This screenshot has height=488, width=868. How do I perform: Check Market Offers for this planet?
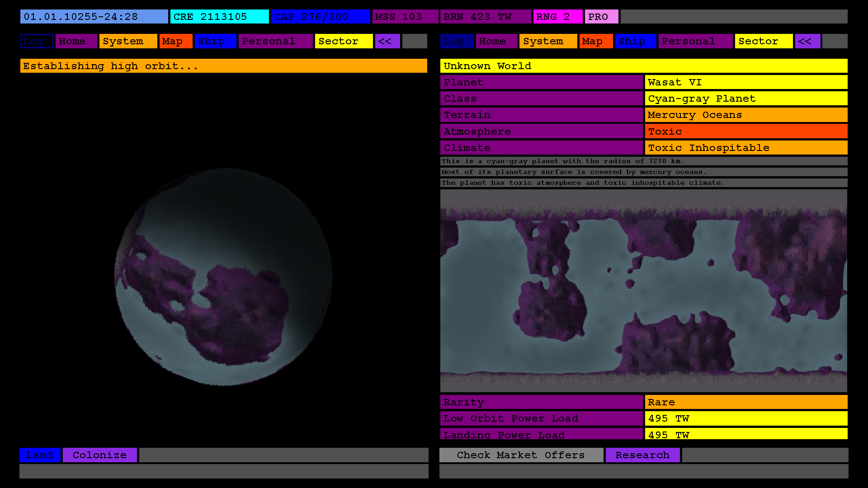[521, 455]
